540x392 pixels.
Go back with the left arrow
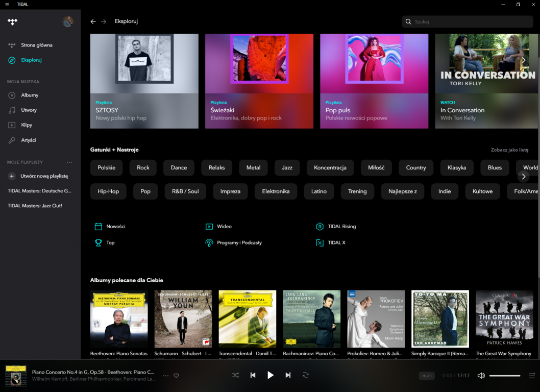(x=93, y=21)
